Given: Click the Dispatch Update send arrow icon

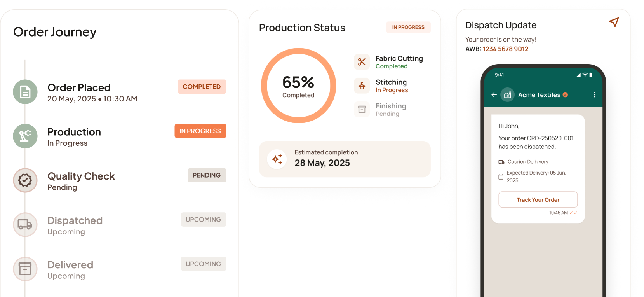Looking at the screenshot, I should [614, 22].
